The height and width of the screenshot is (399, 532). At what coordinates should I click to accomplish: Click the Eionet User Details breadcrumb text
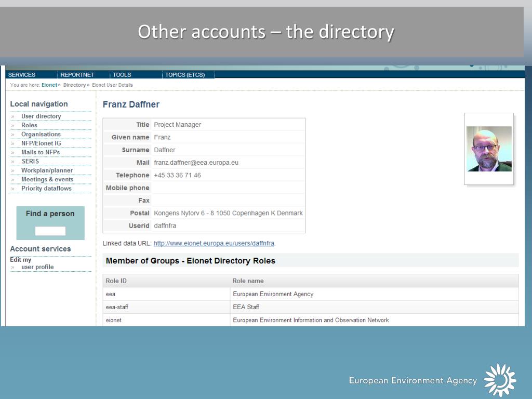(112, 85)
